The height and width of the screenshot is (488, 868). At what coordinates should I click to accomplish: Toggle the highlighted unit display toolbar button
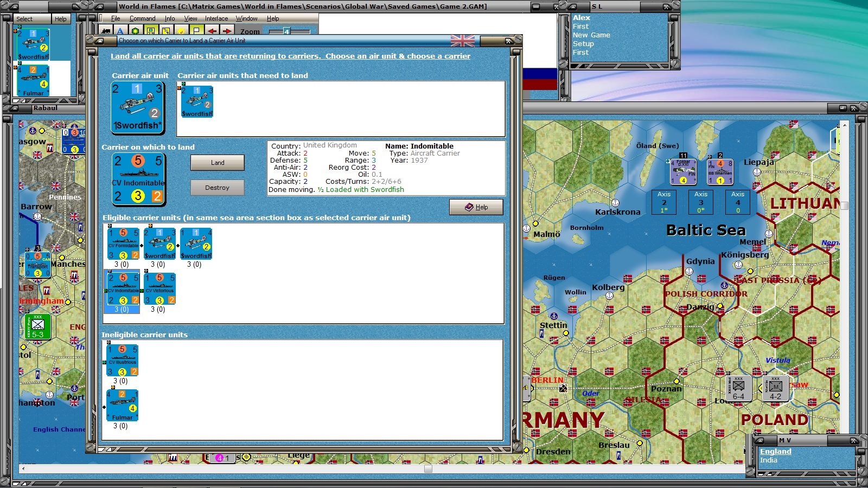click(151, 31)
